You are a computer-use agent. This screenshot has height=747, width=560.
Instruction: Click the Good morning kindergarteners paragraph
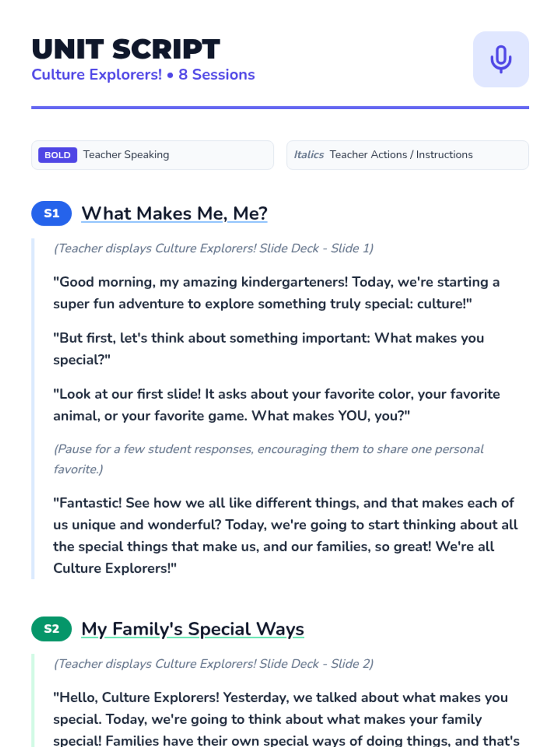click(276, 293)
